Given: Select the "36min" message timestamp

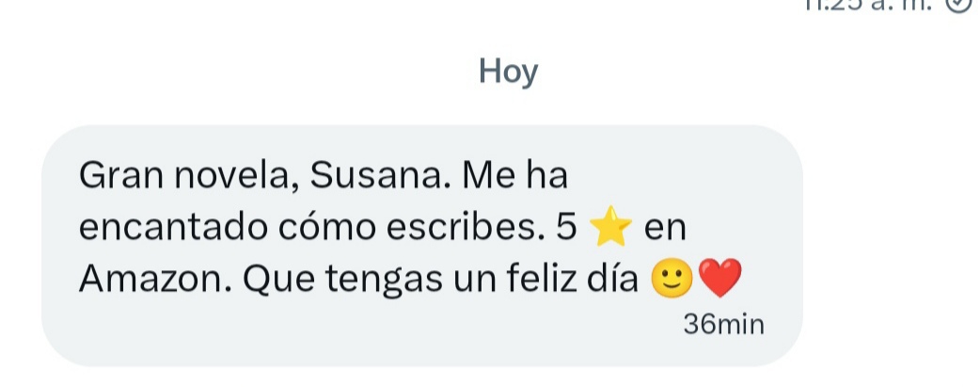Looking at the screenshot, I should tap(723, 325).
